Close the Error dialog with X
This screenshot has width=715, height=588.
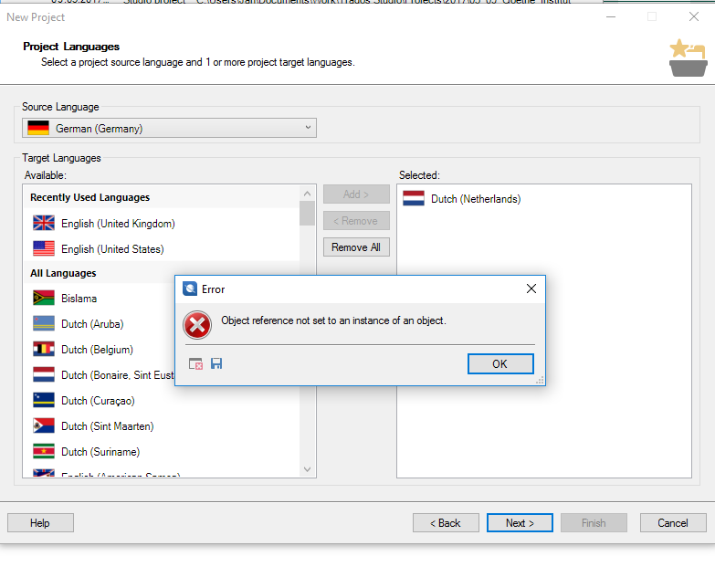point(531,289)
